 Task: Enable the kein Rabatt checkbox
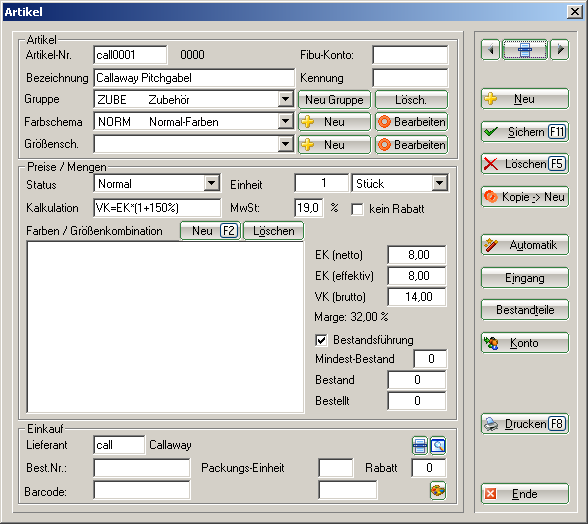(x=357, y=209)
